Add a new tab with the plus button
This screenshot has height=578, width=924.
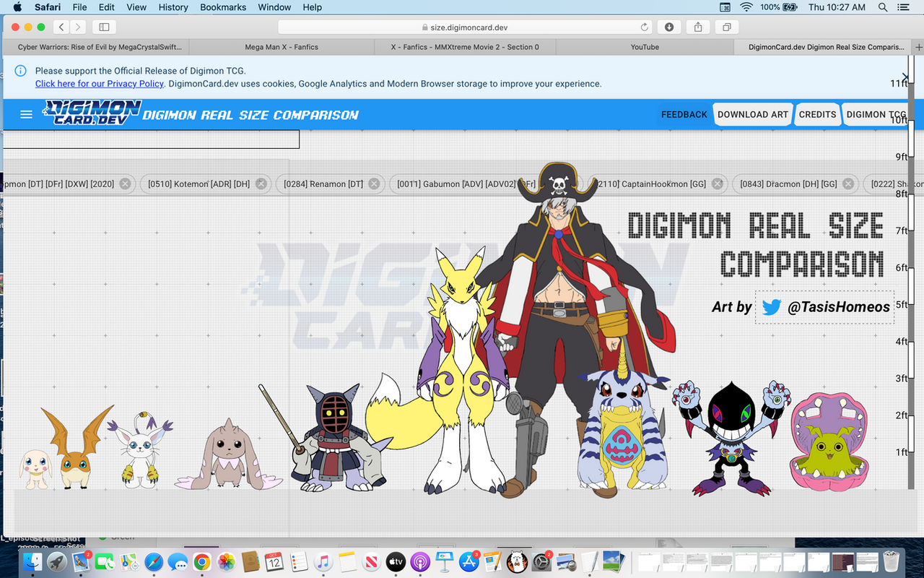918,47
